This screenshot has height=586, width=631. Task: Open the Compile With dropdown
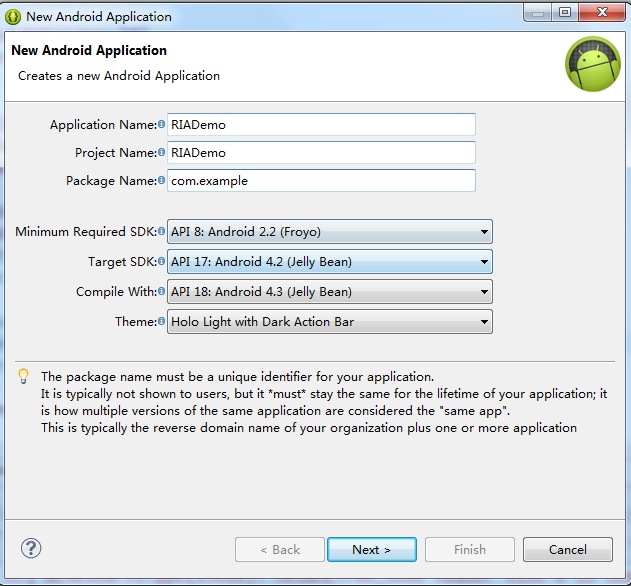click(330, 291)
